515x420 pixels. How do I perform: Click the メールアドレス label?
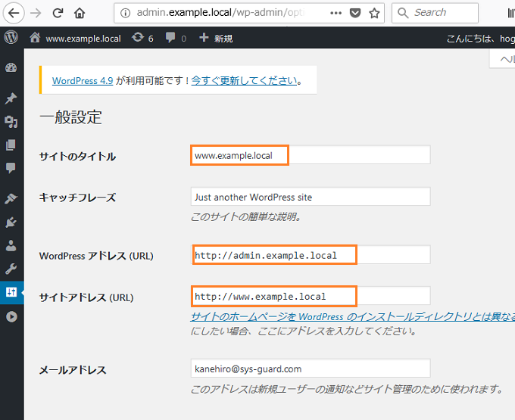(73, 370)
